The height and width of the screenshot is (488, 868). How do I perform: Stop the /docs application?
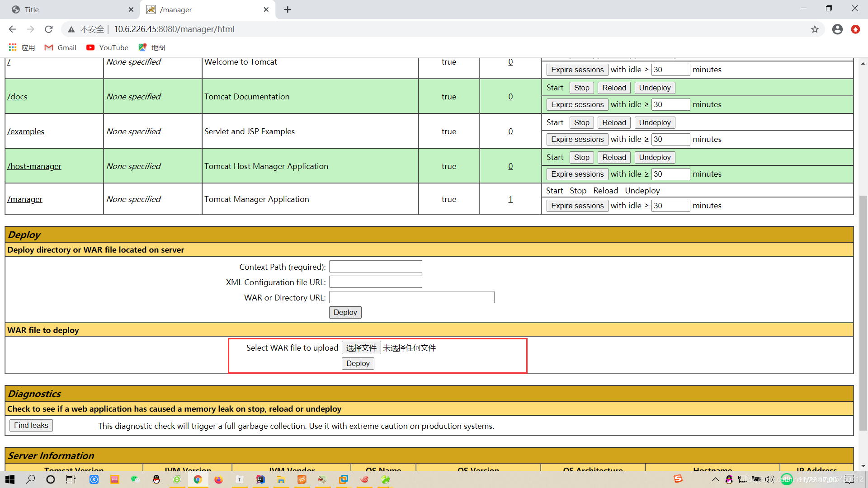coord(581,88)
